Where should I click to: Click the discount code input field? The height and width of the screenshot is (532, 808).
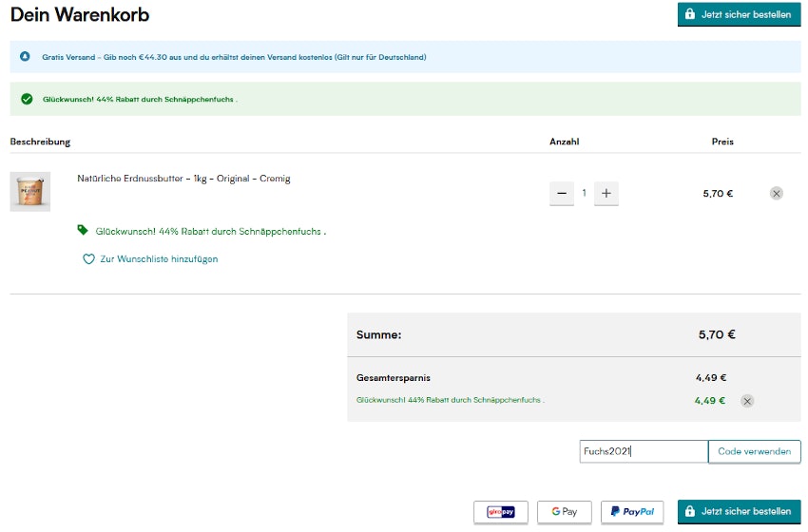coord(643,451)
